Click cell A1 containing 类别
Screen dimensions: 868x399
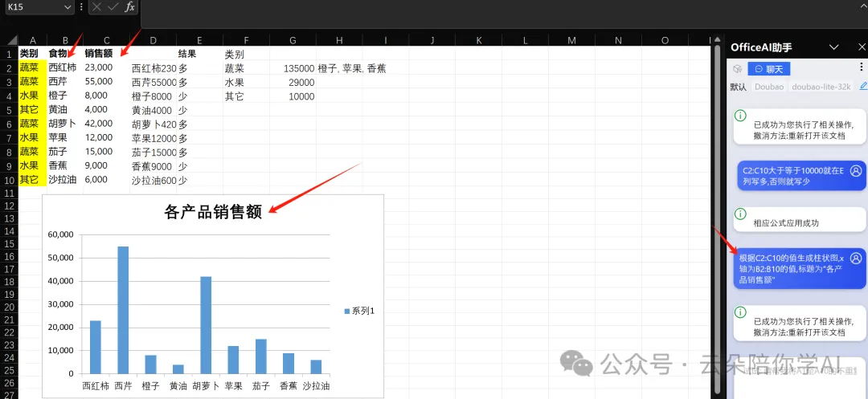(33, 54)
